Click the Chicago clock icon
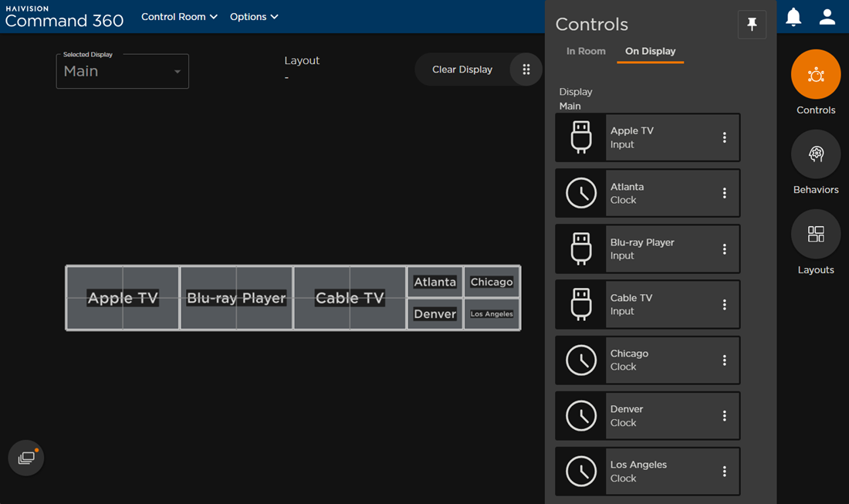 click(x=581, y=360)
